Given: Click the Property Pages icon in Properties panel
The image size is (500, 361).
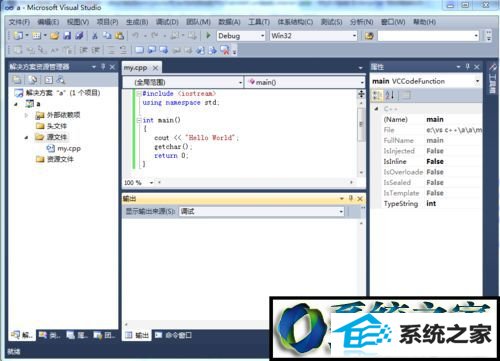Looking at the screenshot, I should [x=406, y=96].
